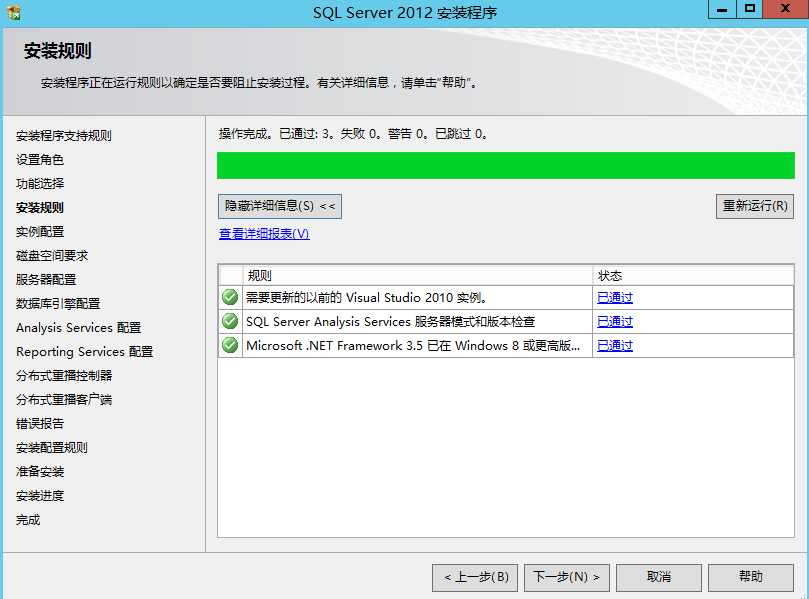Open 已通过 status link for Visual Studio 2010 rule
809x599 pixels.
614,298
